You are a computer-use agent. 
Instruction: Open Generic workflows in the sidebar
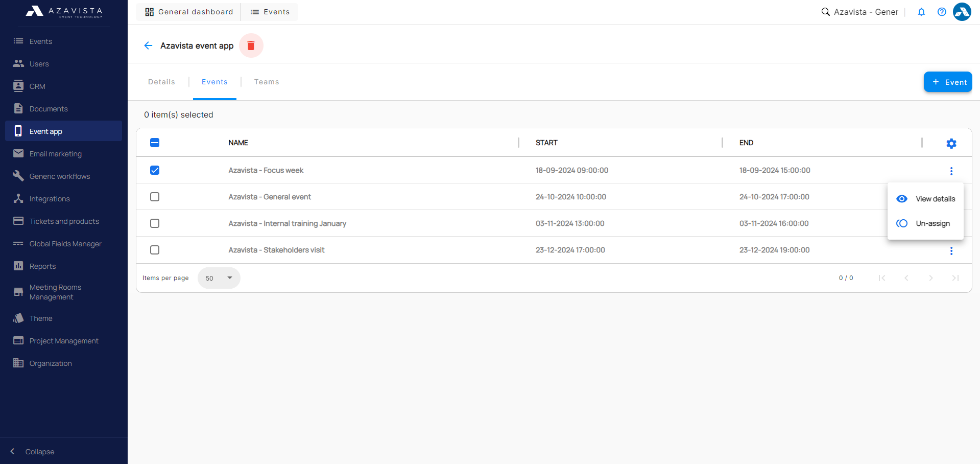[64, 176]
